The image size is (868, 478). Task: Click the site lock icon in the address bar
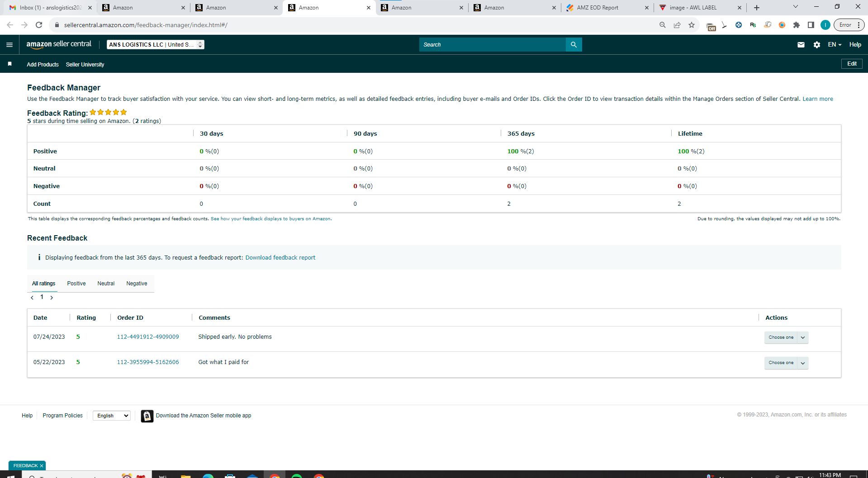click(57, 25)
